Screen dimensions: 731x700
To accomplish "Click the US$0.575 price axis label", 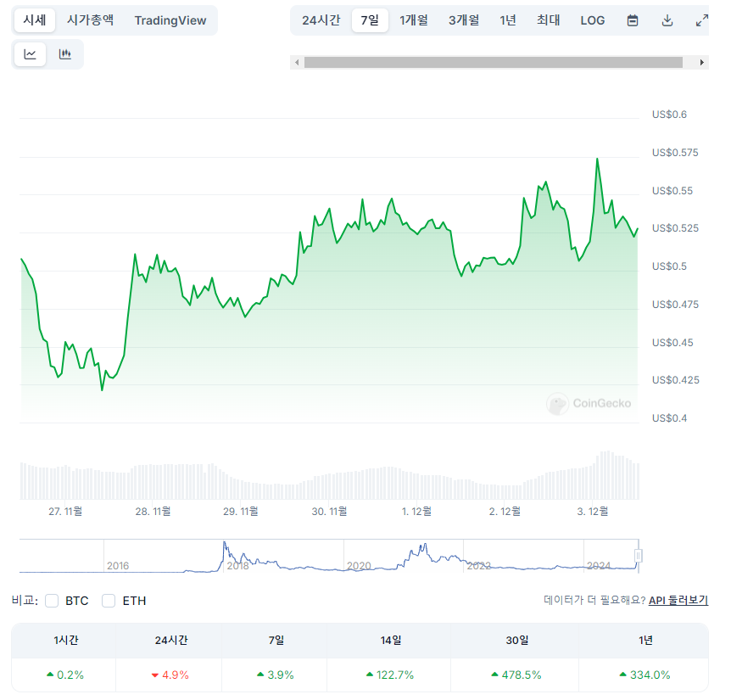I will pos(674,153).
